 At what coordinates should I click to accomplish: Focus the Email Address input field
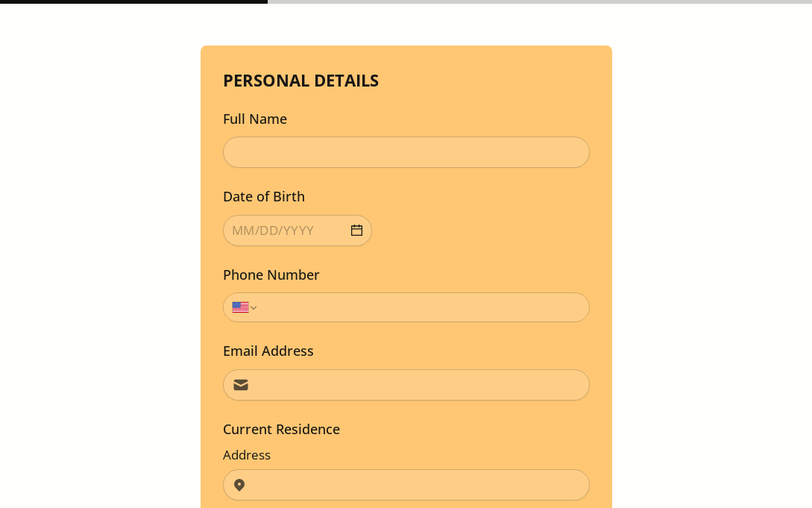click(418, 385)
